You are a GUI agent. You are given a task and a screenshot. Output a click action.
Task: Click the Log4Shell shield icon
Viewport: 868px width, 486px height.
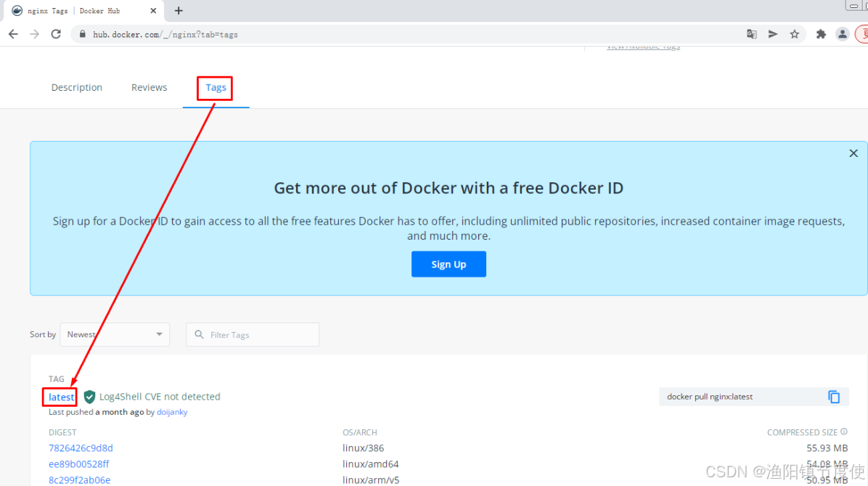point(89,397)
